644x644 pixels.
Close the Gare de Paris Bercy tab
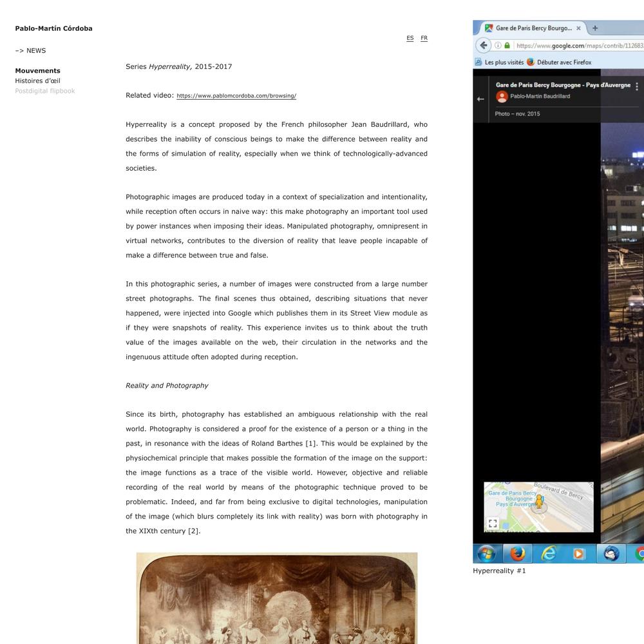(578, 28)
